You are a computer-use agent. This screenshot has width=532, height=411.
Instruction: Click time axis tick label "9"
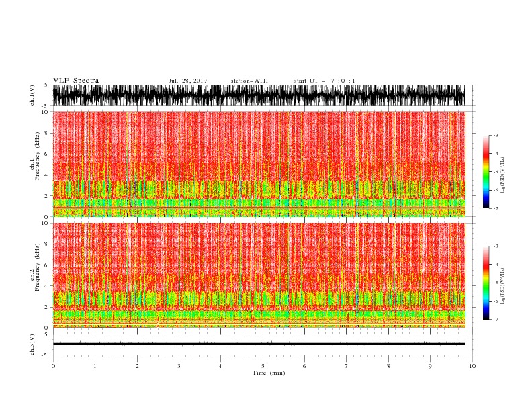coord(430,366)
